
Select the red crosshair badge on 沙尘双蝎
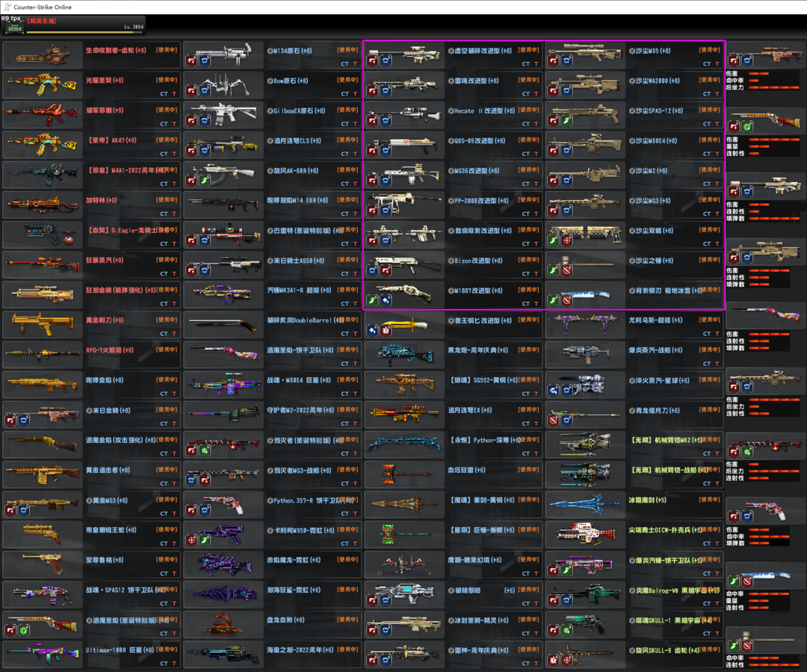click(566, 241)
